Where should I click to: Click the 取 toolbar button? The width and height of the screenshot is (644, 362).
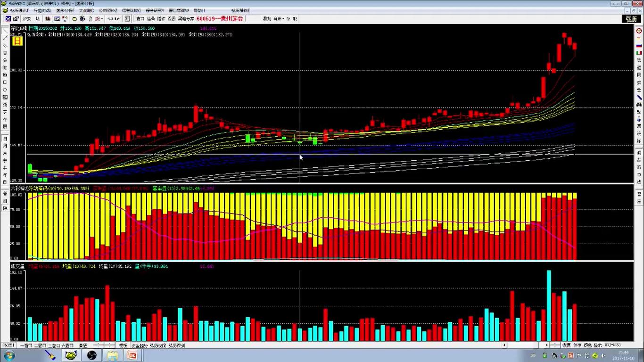[295, 19]
